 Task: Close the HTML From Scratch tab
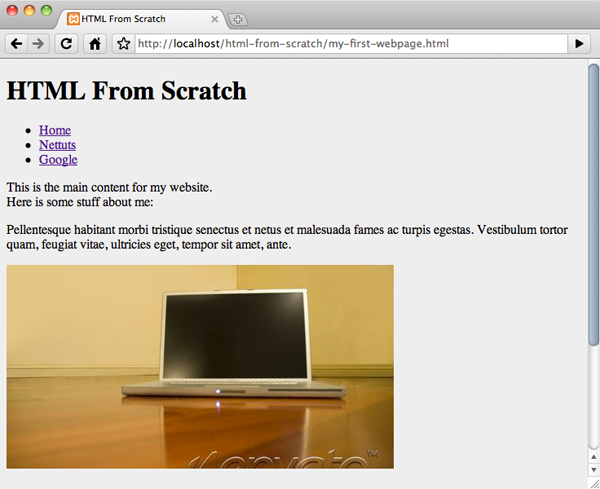[215, 19]
